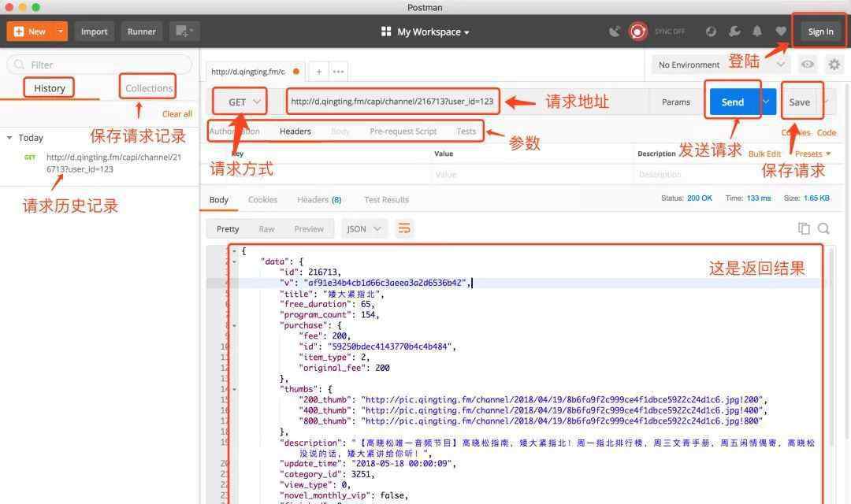Click the new window icon in the top toolbar
Viewport: 851px width, 504px height.
pyautogui.click(x=184, y=31)
